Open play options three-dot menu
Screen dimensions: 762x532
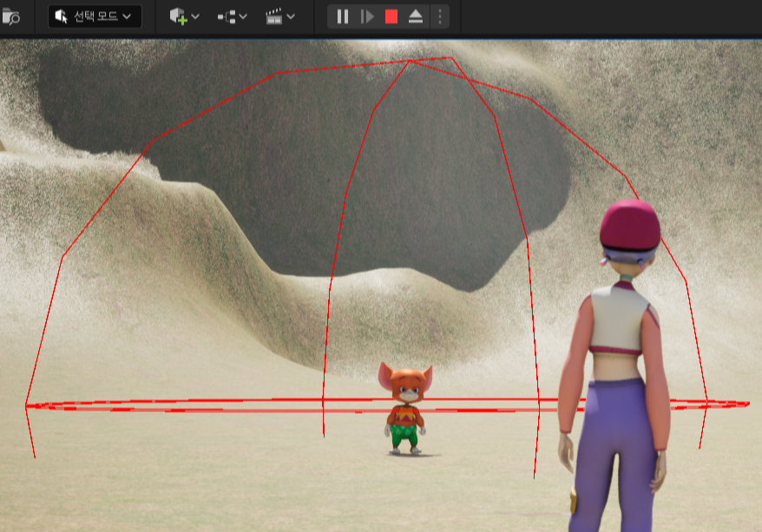coord(440,16)
